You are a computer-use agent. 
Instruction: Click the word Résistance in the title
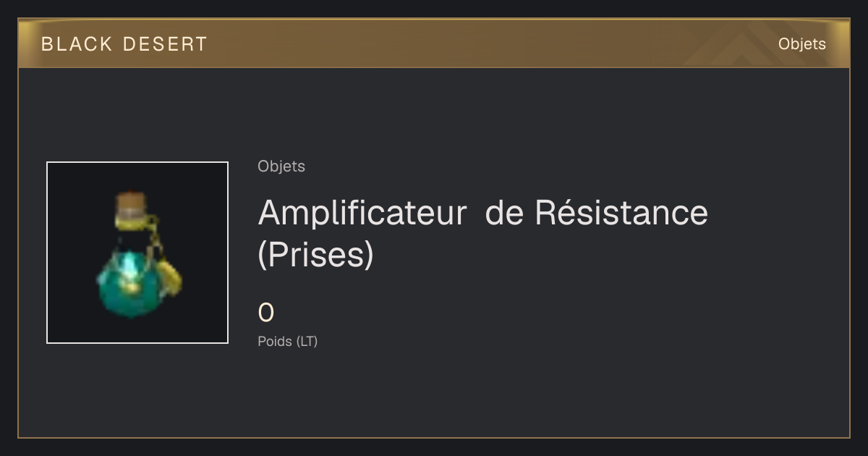pyautogui.click(x=621, y=212)
